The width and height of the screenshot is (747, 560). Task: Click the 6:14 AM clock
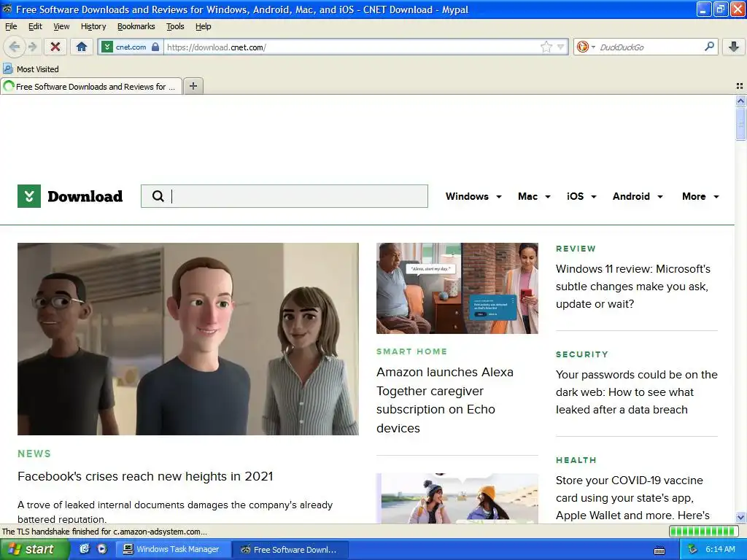(720, 549)
